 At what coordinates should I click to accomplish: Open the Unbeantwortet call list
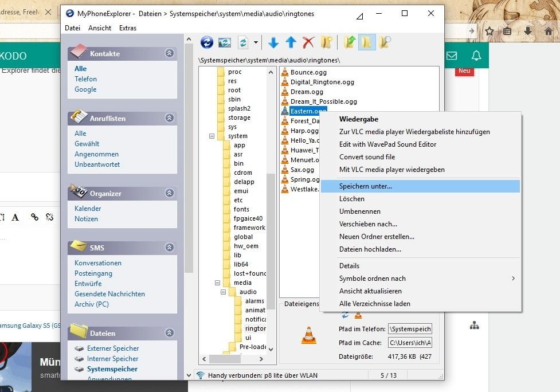(97, 164)
